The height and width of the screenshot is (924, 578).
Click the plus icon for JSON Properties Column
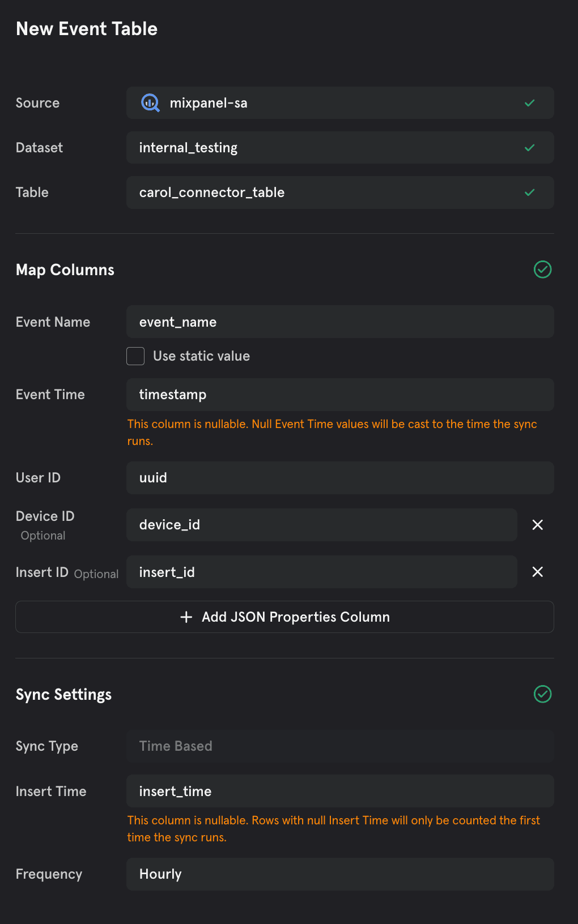point(186,617)
